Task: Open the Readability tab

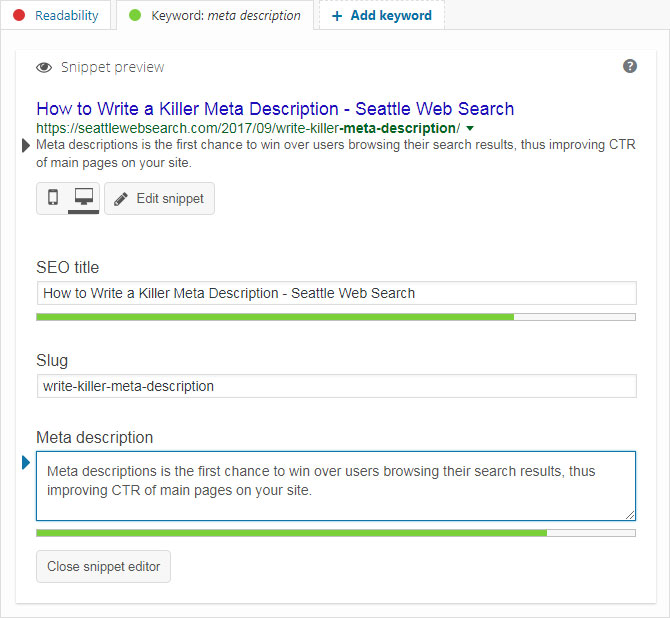Action: pos(56,15)
